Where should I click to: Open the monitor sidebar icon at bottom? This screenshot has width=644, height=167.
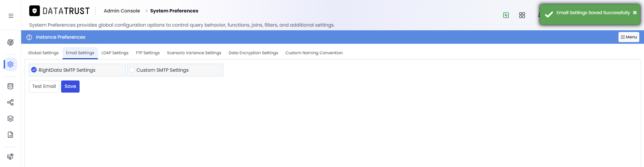(10, 157)
